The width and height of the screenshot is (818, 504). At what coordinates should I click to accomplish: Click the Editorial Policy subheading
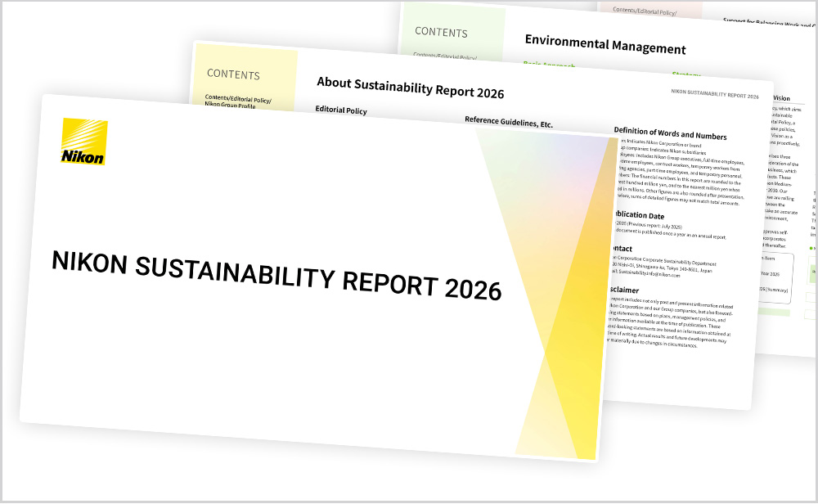(x=341, y=110)
